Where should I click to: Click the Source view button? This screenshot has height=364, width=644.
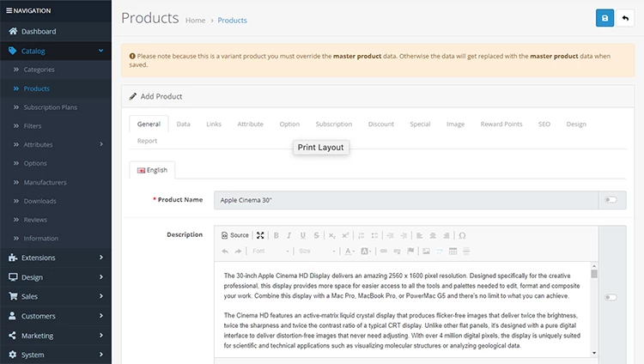pos(235,235)
